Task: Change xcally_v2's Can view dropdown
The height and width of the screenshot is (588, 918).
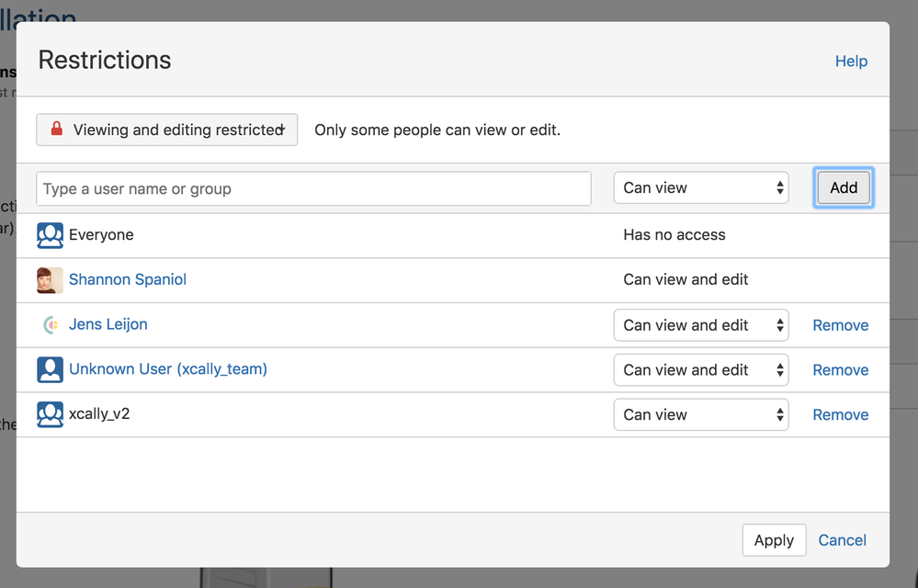Action: (701, 415)
